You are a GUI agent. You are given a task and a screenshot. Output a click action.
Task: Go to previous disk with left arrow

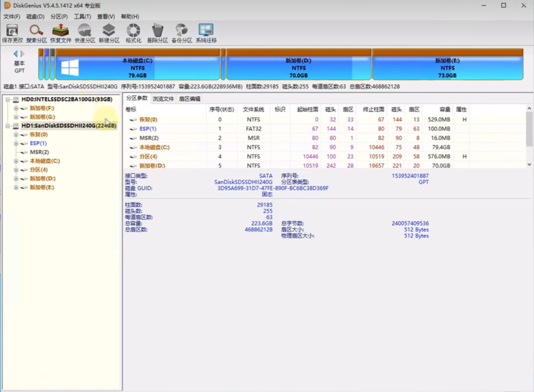tap(15, 54)
